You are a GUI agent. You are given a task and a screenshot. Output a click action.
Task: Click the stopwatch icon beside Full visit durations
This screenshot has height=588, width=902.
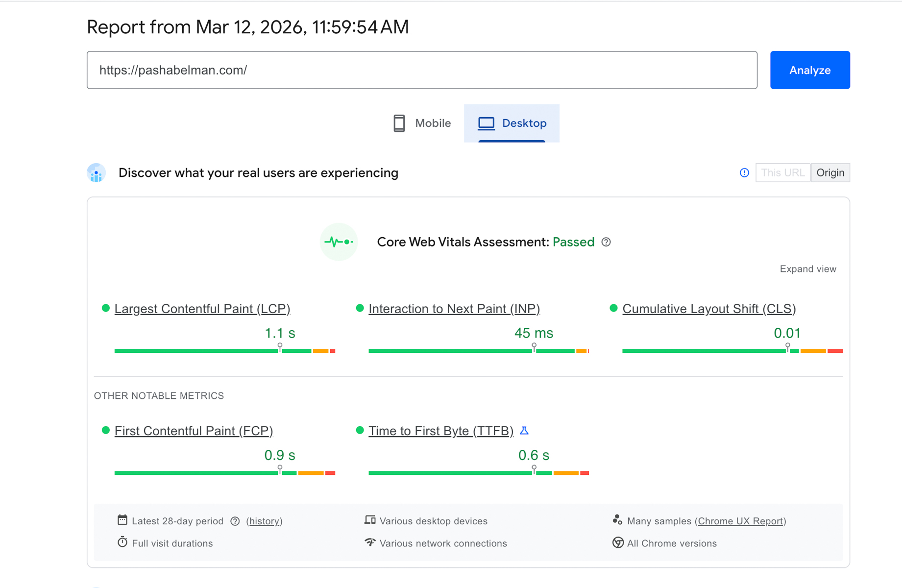tap(122, 543)
